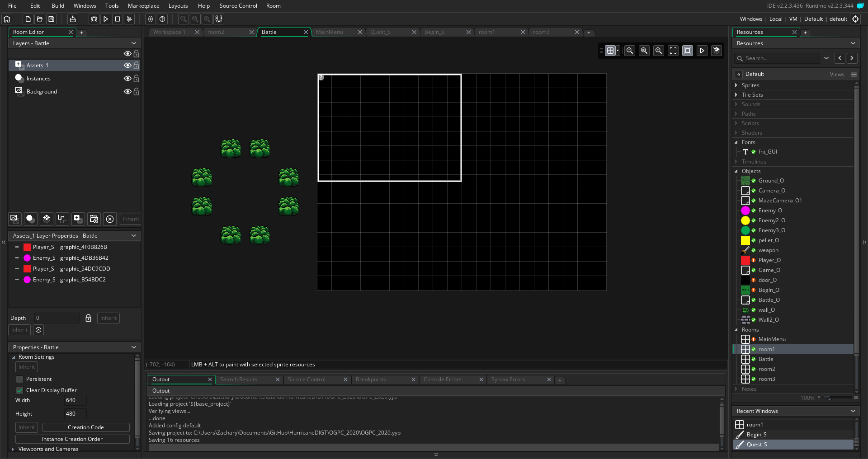Viewport: 868px width, 459px height.
Task: Click the Debug bug icon in the toolbar
Action: coord(94,19)
